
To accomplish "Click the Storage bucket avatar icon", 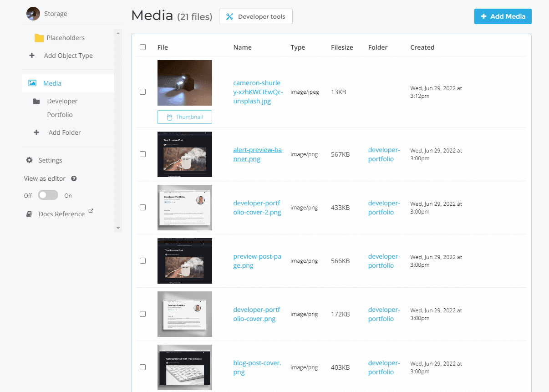I will tap(33, 14).
